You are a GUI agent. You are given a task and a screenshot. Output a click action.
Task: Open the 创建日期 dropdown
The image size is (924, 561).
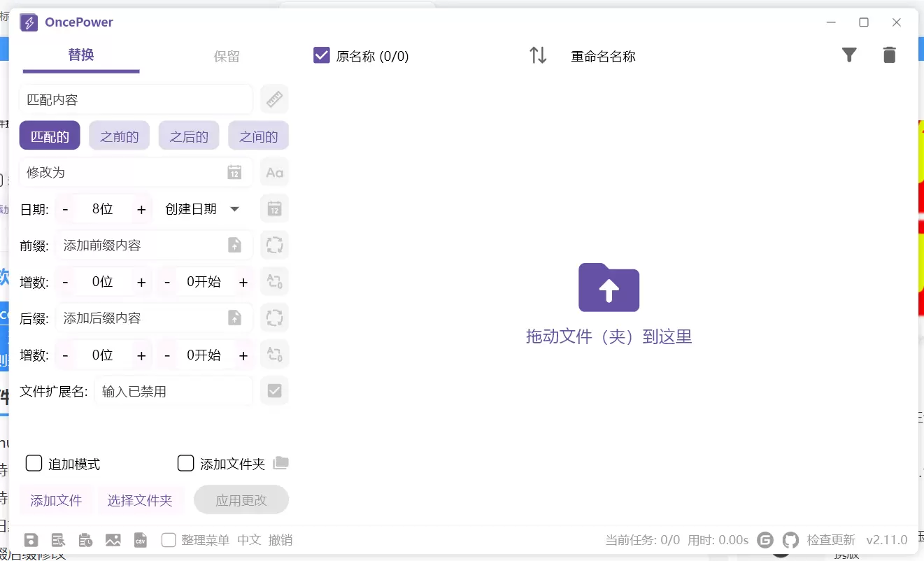tap(202, 208)
